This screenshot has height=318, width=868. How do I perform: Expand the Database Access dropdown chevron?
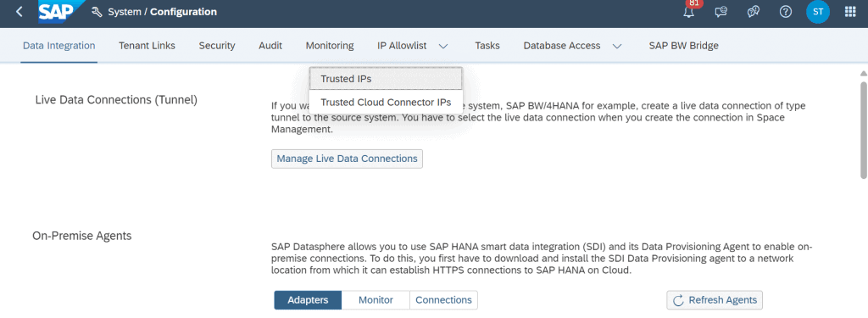(x=617, y=46)
